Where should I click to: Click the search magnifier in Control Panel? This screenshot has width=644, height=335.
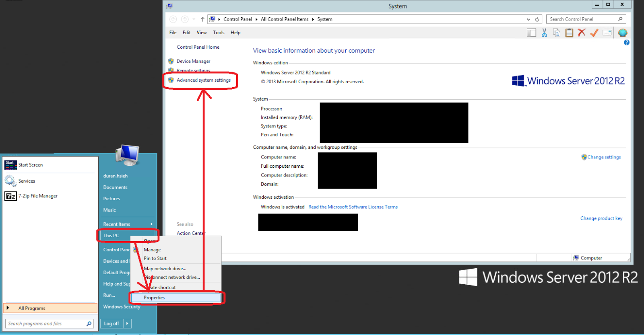(620, 19)
